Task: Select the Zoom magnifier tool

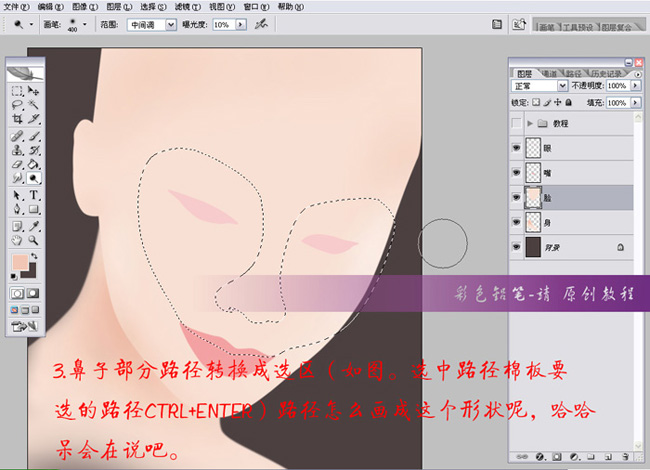Action: pos(34,239)
